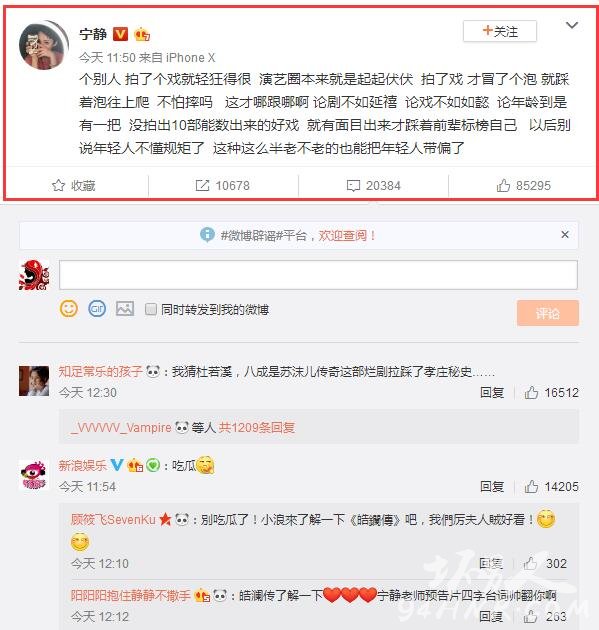This screenshot has height=630, width=599.
Task: Insert a GIF via the GIF icon
Action: click(x=97, y=309)
